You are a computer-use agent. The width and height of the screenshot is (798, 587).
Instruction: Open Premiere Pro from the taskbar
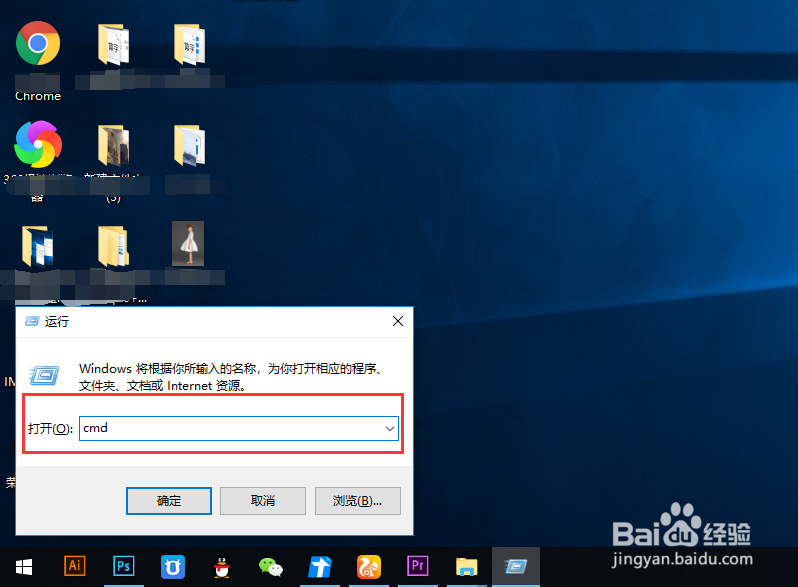[417, 566]
